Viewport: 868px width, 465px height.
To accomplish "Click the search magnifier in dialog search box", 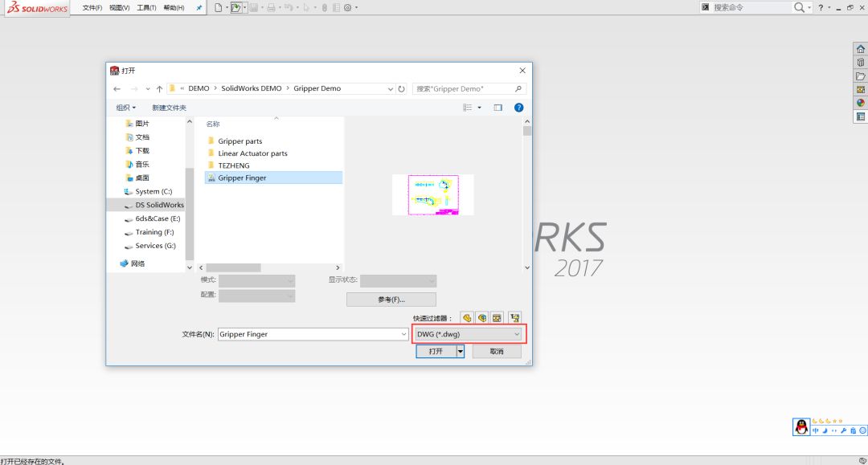I will (518, 89).
